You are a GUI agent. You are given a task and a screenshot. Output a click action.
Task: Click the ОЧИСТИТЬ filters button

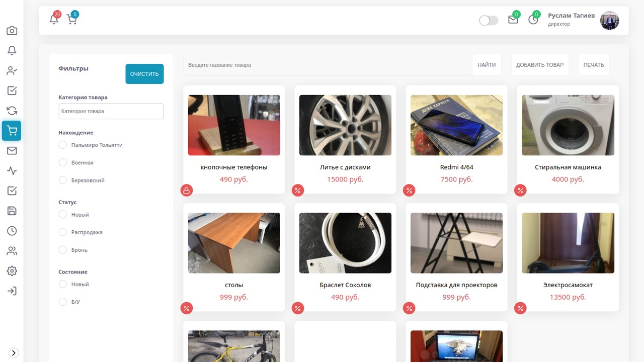click(144, 74)
